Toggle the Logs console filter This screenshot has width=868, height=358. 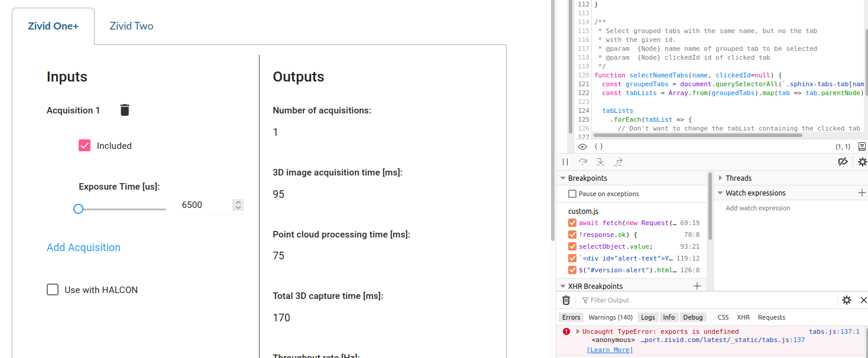648,317
